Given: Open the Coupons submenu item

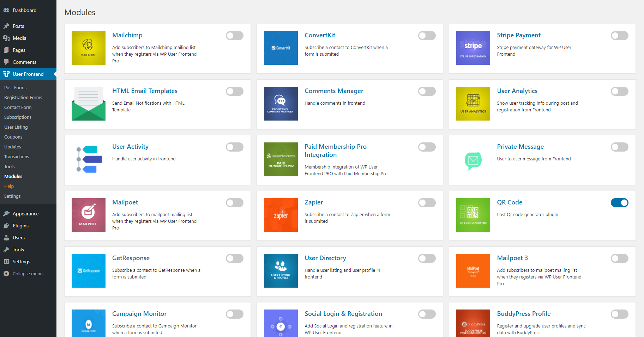Looking at the screenshot, I should pyautogui.click(x=13, y=137).
